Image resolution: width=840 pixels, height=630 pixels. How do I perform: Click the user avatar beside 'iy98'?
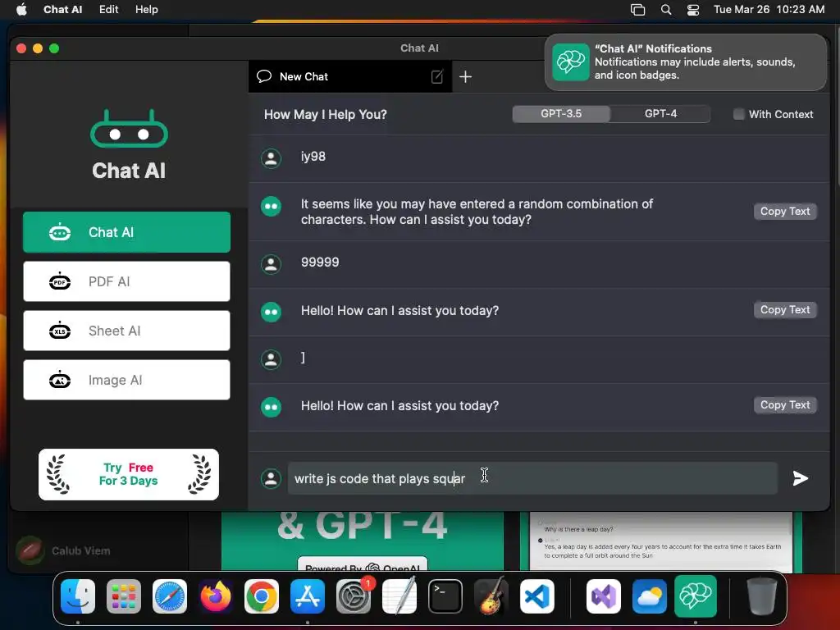coord(271,158)
